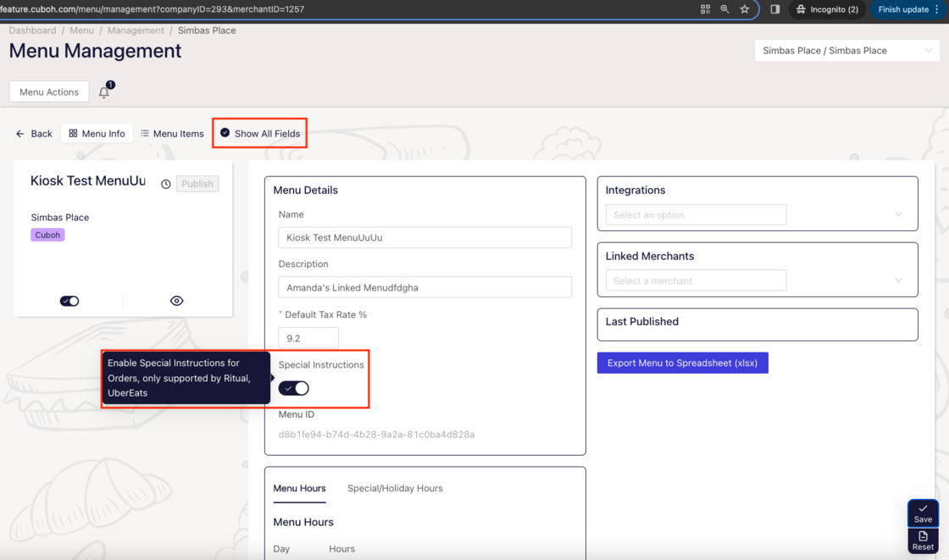The image size is (949, 560).
Task: Open the browser side panel icon
Action: [x=774, y=9]
